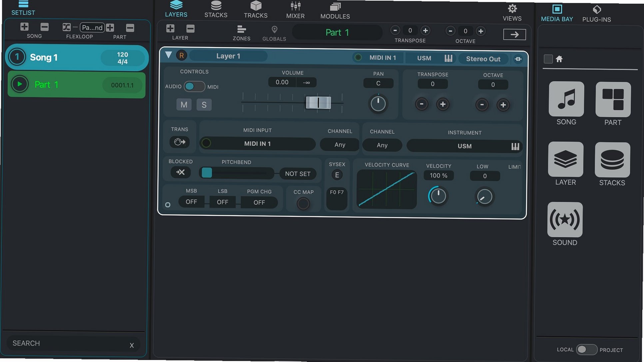
Task: Click the Pan knob
Action: [378, 104]
